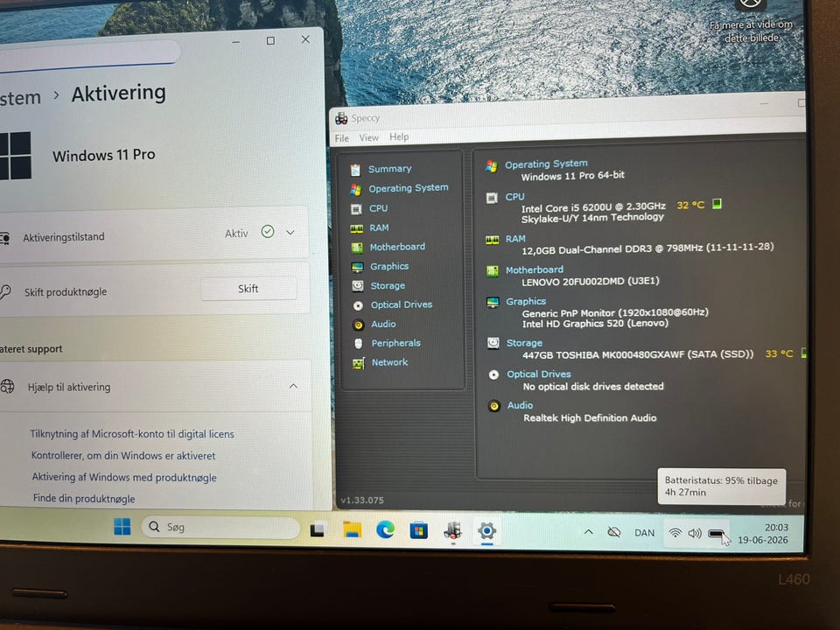Image resolution: width=840 pixels, height=630 pixels.
Task: Open File Explorer from the taskbar
Action: [x=352, y=530]
